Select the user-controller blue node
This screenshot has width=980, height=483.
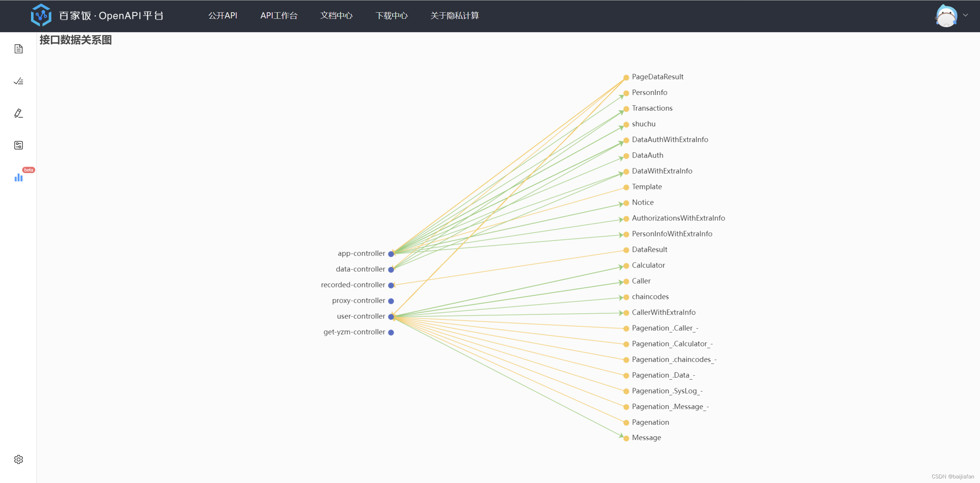(391, 317)
